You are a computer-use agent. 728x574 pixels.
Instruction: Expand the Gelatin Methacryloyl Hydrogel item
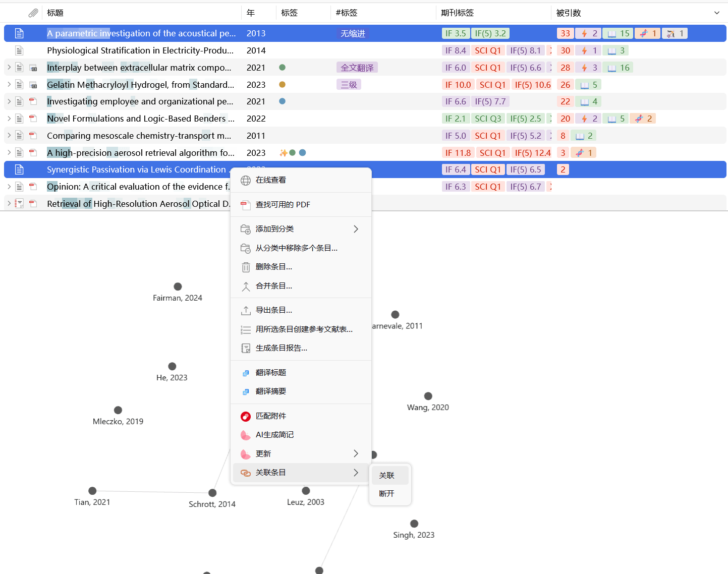click(x=9, y=85)
